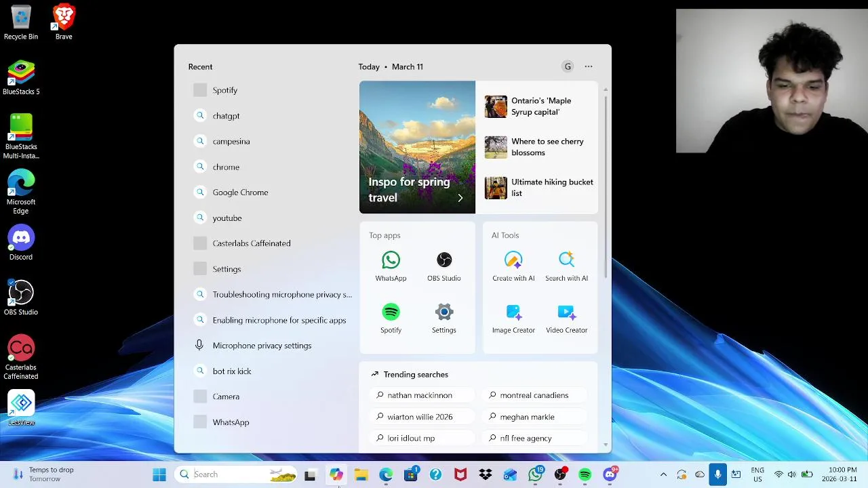Open Create with AI tool
Image resolution: width=868 pixels, height=488 pixels.
pos(513,266)
